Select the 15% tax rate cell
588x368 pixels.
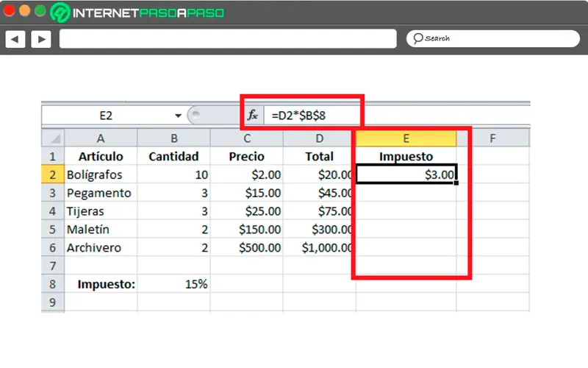[173, 284]
